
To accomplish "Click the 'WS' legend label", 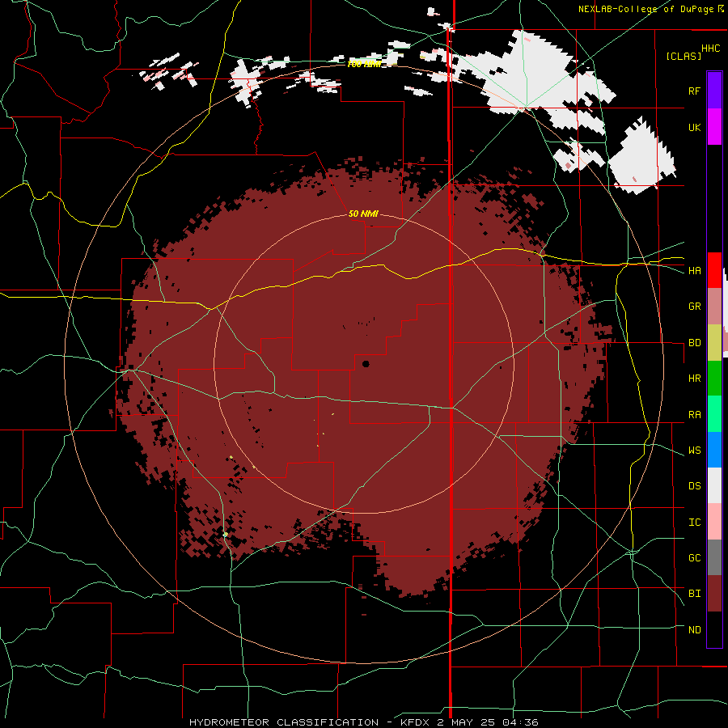I will tap(694, 451).
